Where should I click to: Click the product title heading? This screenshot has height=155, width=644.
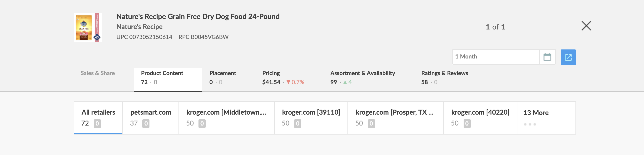198,17
